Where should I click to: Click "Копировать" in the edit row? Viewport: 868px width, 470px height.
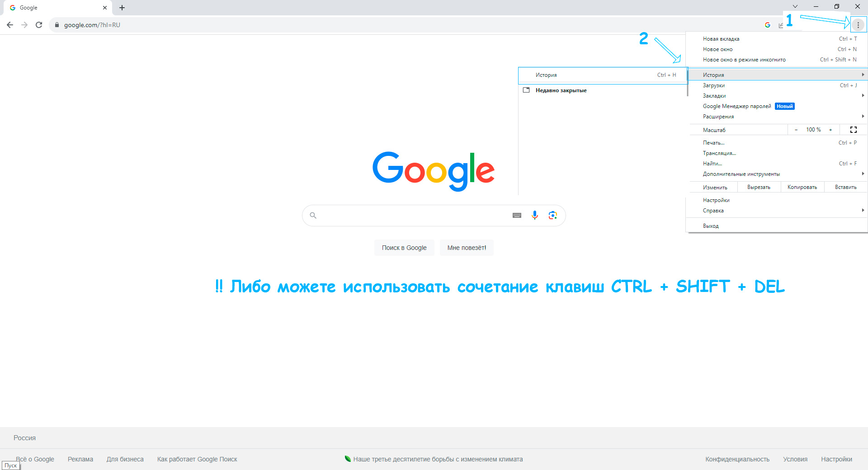pyautogui.click(x=802, y=187)
